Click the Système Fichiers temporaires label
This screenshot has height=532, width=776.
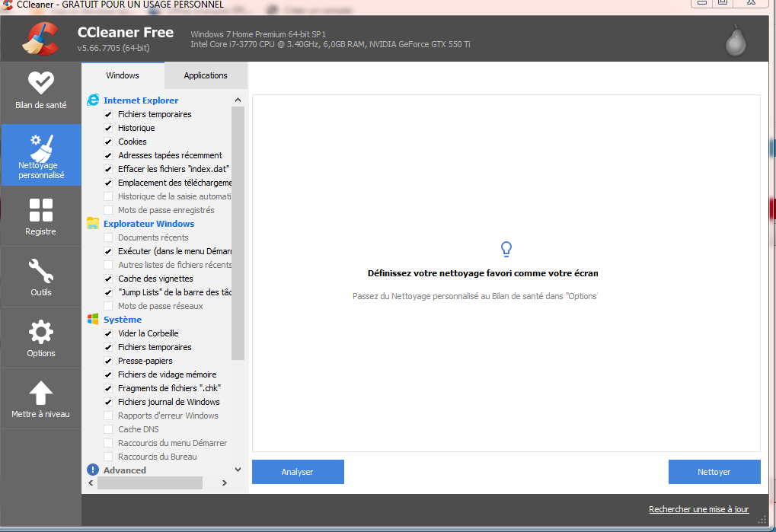[x=155, y=347]
